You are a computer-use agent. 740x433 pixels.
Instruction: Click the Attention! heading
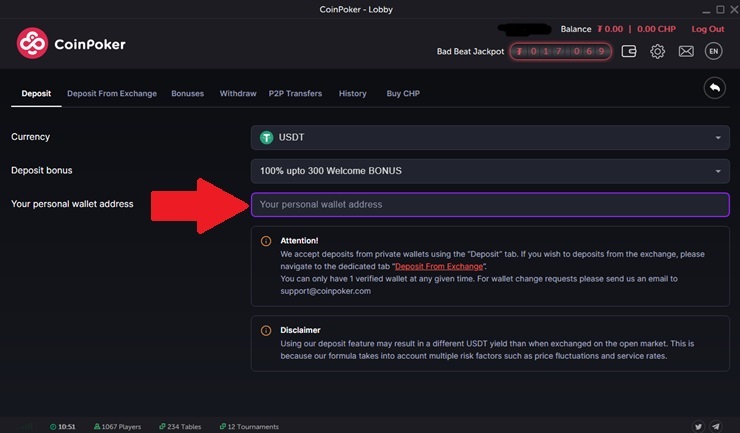coord(299,240)
